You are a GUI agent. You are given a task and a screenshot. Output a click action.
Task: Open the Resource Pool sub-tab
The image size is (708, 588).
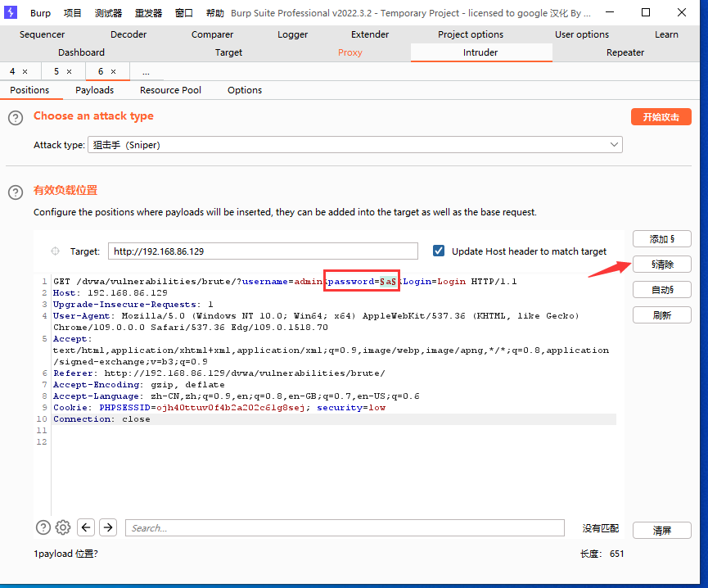click(170, 90)
